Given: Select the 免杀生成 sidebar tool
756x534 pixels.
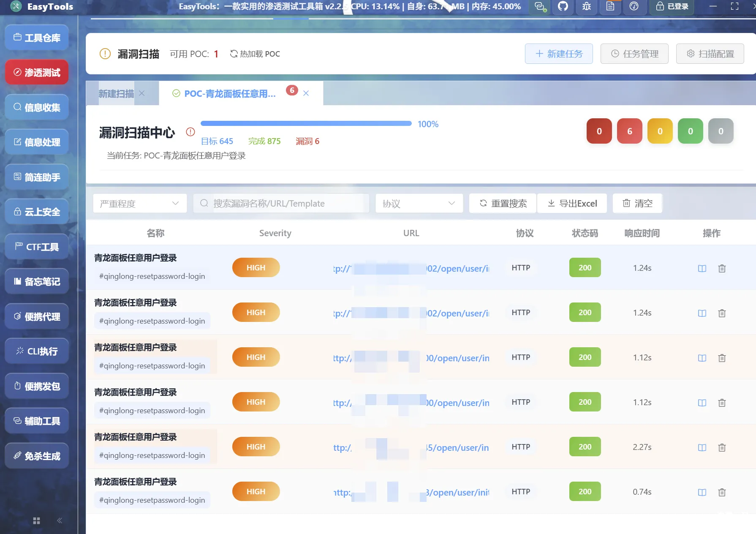Looking at the screenshot, I should [37, 455].
